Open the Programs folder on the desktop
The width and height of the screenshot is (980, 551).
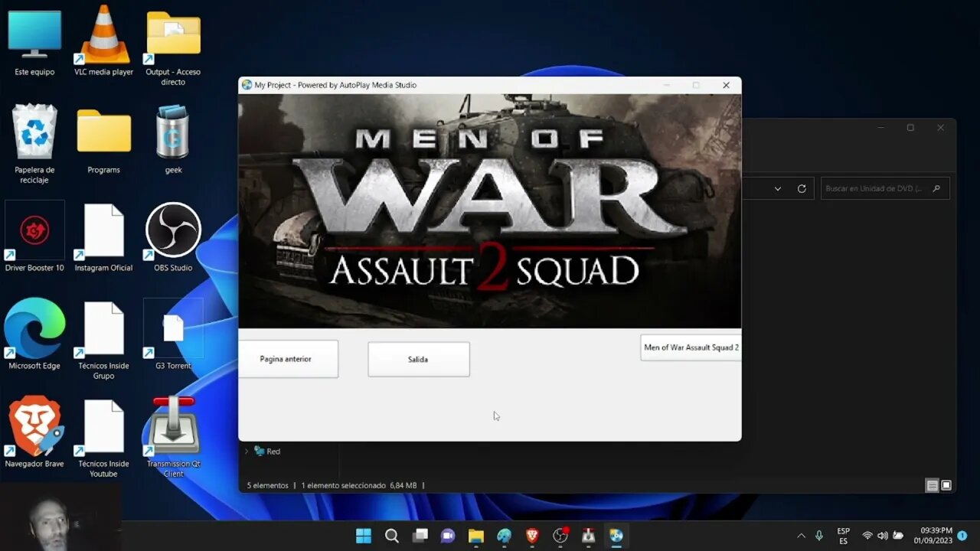coord(103,141)
